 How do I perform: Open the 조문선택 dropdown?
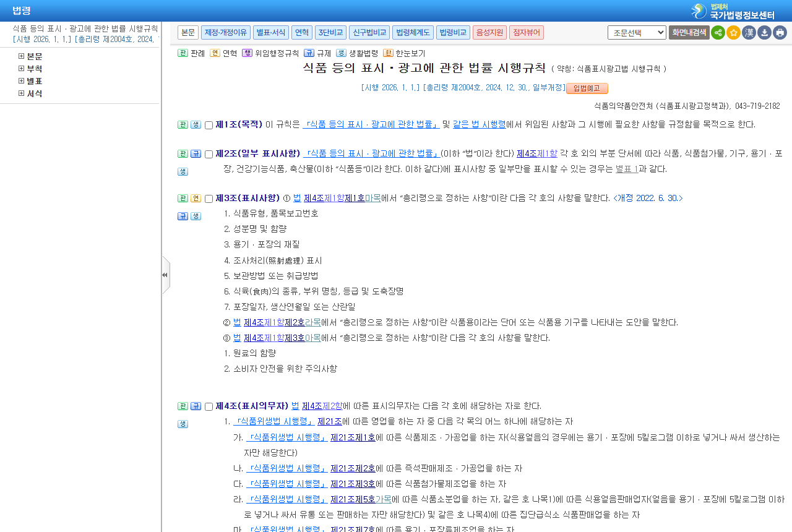[637, 33]
